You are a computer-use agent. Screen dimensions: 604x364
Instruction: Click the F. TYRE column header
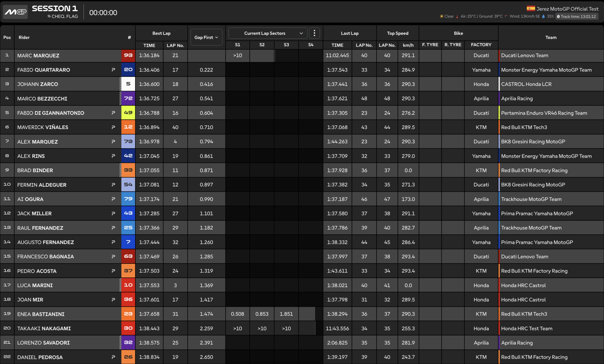[430, 44]
